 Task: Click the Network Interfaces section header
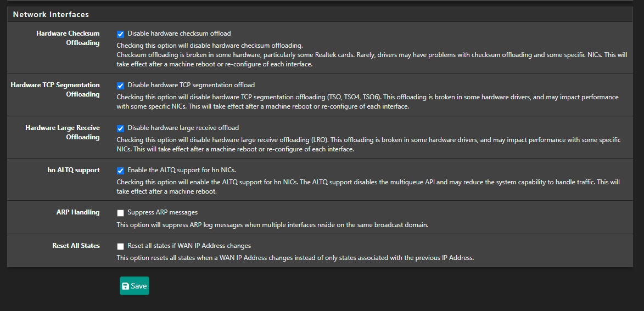pyautogui.click(x=51, y=14)
